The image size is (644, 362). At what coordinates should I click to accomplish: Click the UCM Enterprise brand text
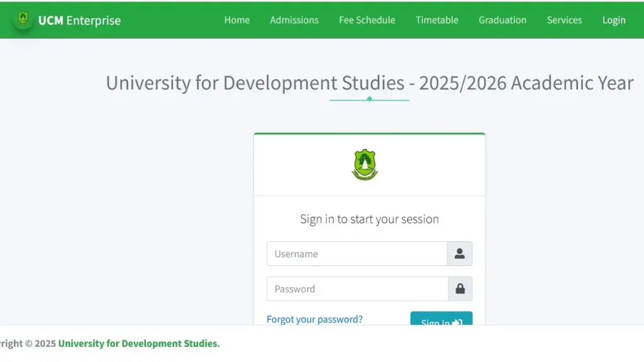point(80,19)
